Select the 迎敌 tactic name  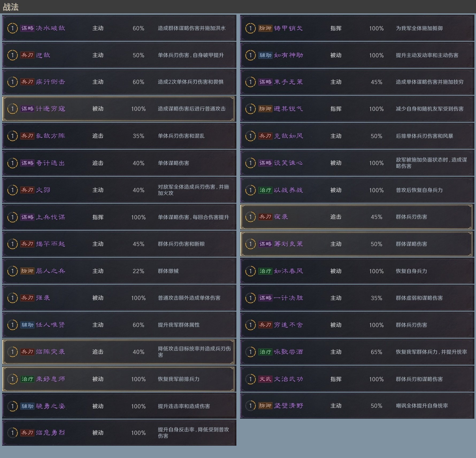pyautogui.click(x=43, y=55)
